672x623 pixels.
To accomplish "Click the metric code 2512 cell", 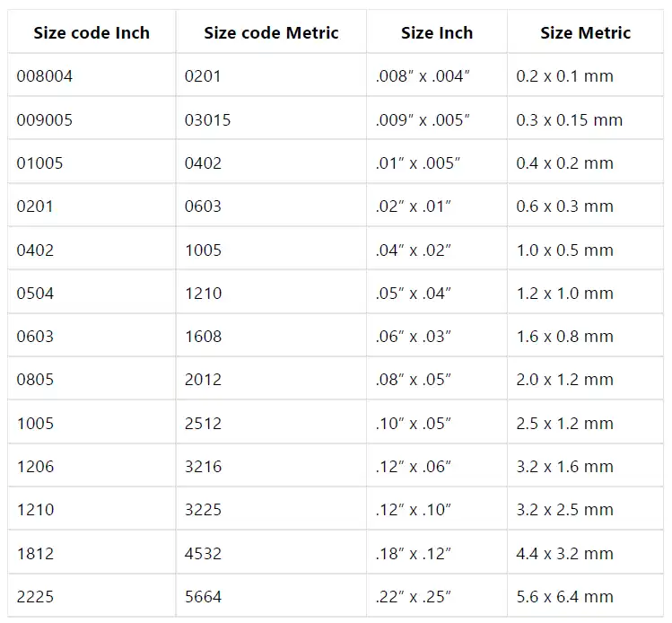I will 203,423.
